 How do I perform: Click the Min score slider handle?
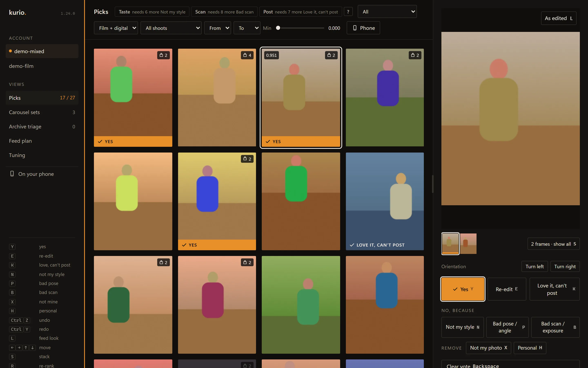pyautogui.click(x=278, y=28)
